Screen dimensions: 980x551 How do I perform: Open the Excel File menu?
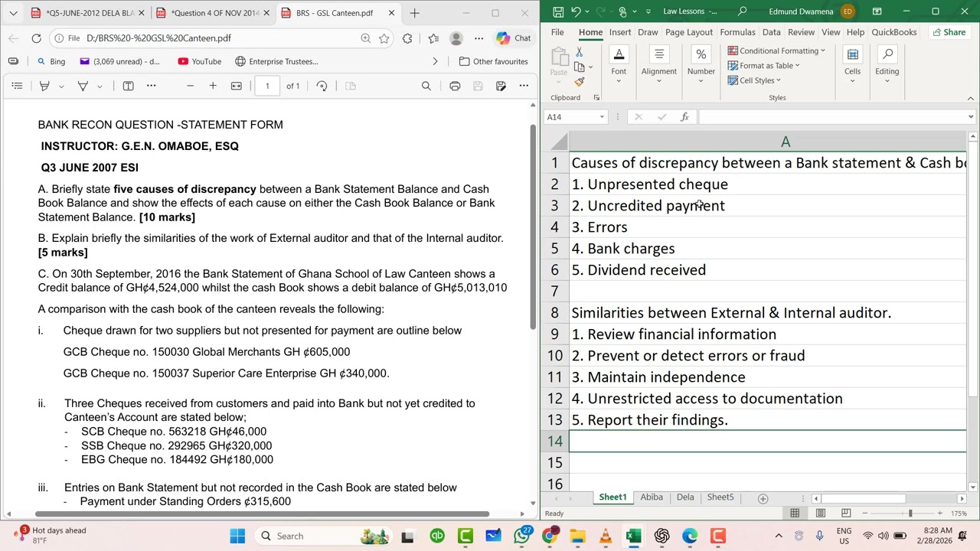point(557,32)
